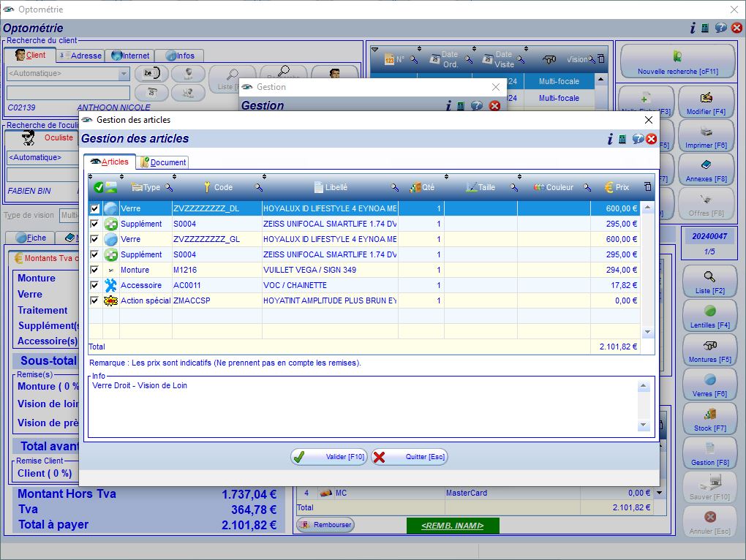This screenshot has width=746, height=560.
Task: Click green check-all icon in table header
Action: [x=99, y=187]
